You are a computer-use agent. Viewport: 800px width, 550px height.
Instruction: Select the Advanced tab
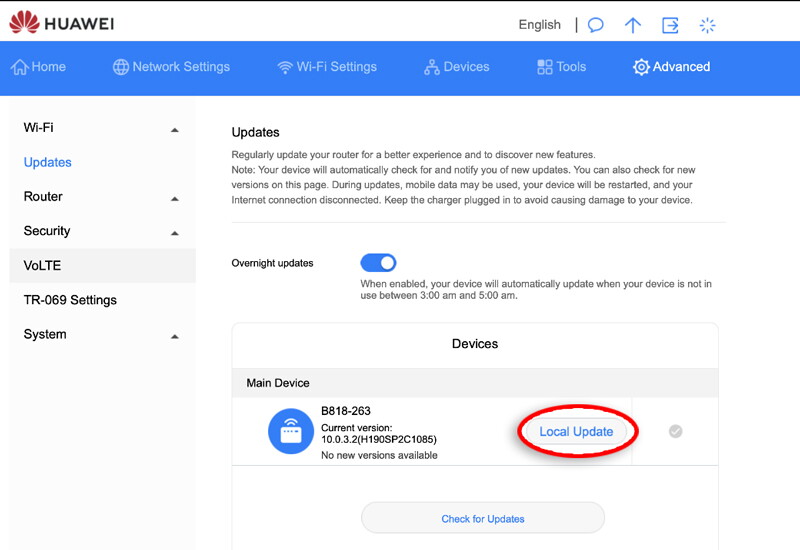click(x=671, y=67)
